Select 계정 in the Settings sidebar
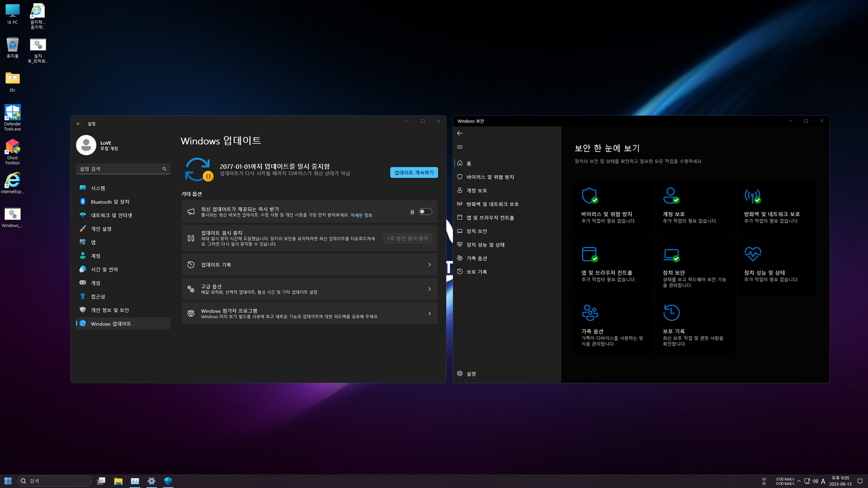 pos(123,256)
